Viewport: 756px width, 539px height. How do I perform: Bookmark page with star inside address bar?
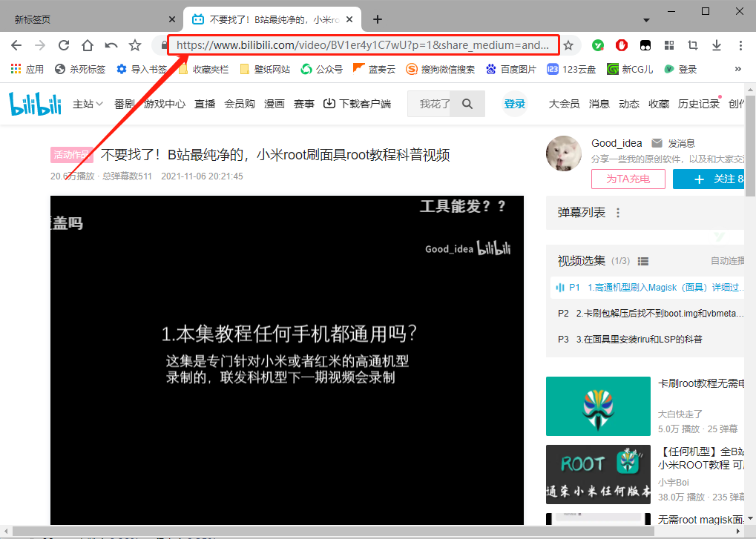[x=568, y=45]
